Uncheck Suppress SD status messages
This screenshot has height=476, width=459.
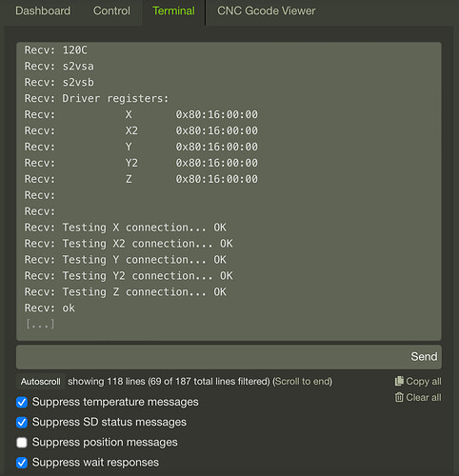coord(22,423)
